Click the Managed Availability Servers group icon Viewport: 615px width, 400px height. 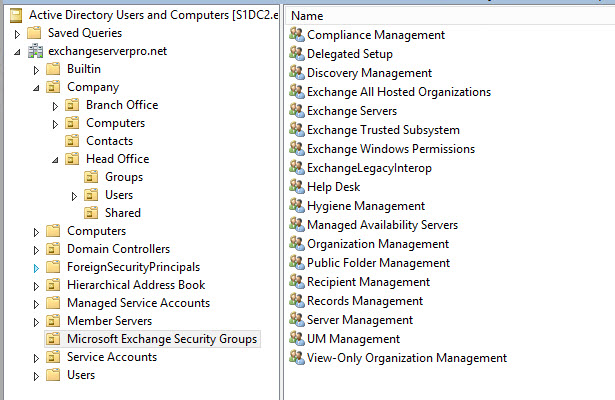[297, 225]
